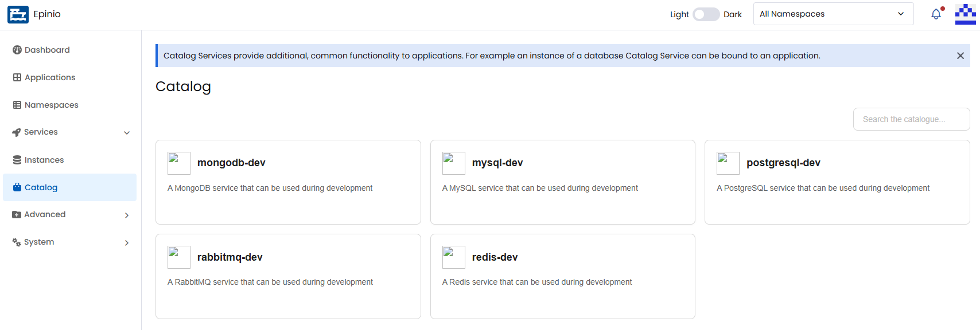Screen dimensions: 980x330
Task: Click the Applications grid icon
Action: (17, 77)
